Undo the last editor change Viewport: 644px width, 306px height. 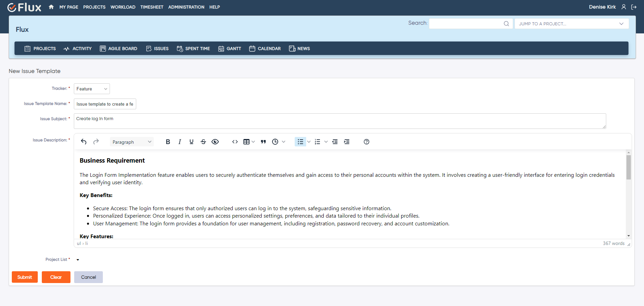[84, 142]
